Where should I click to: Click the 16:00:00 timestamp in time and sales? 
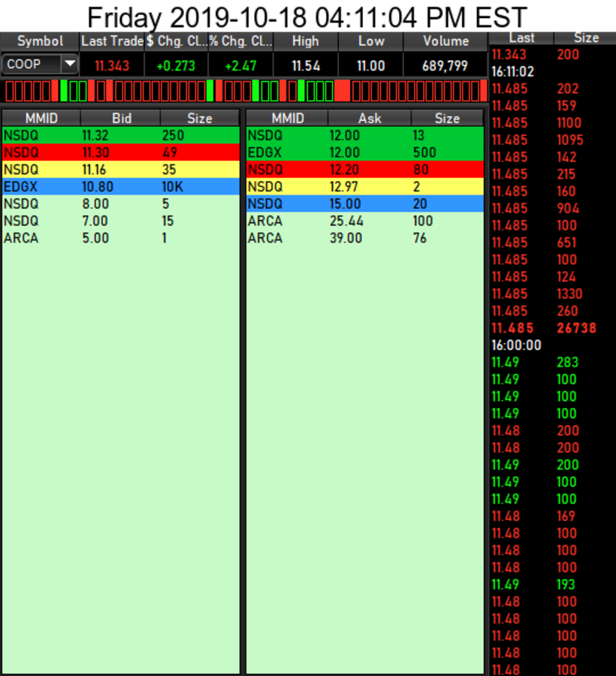pos(516,345)
